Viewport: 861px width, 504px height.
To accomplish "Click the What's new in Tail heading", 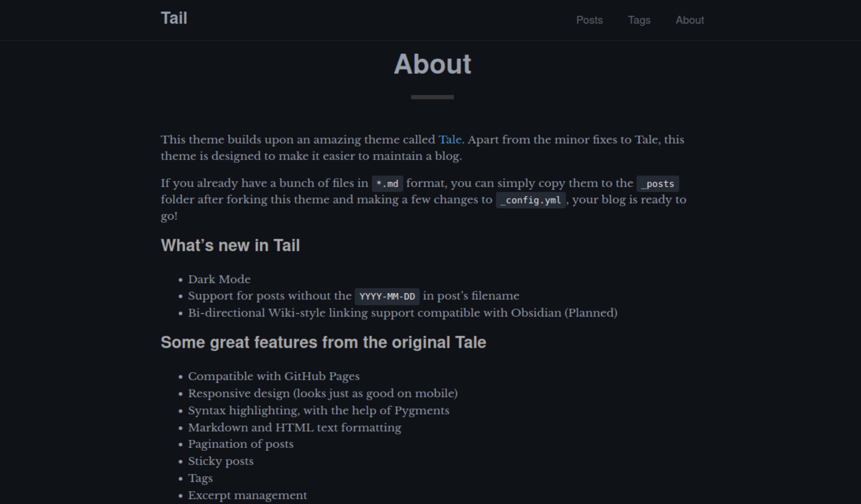I will tap(230, 245).
